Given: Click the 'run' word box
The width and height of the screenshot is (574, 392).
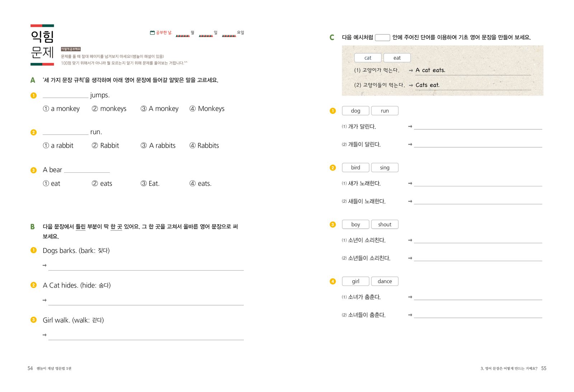Looking at the screenshot, I should (x=385, y=111).
